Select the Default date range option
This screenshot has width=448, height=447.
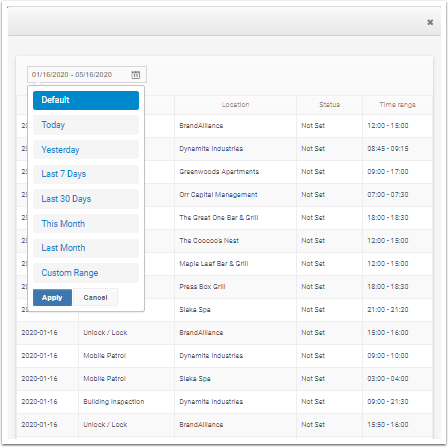point(86,100)
